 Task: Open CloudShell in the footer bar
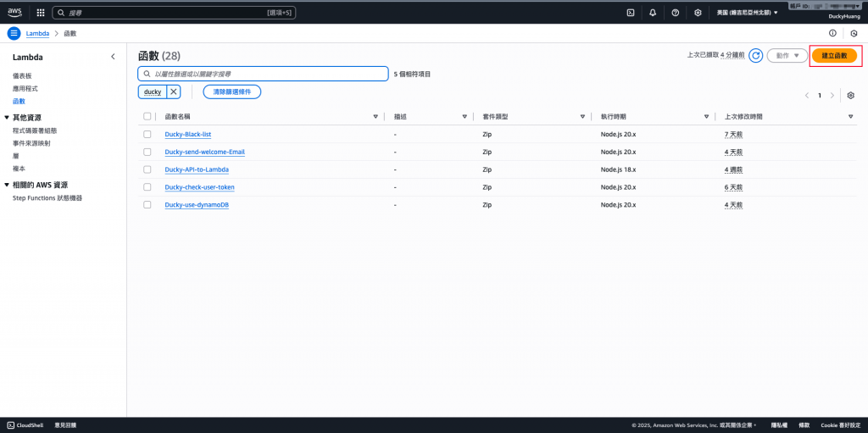point(25,425)
